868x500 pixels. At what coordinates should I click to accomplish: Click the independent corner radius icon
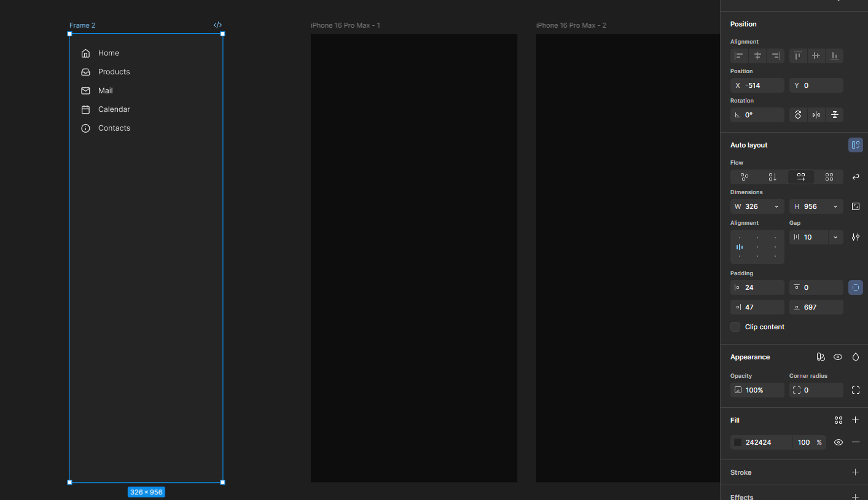855,390
